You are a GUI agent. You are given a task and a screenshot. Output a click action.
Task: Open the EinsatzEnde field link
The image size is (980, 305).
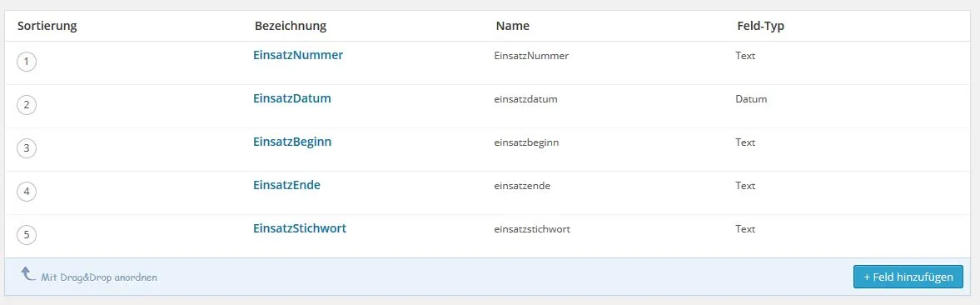pyautogui.click(x=287, y=185)
